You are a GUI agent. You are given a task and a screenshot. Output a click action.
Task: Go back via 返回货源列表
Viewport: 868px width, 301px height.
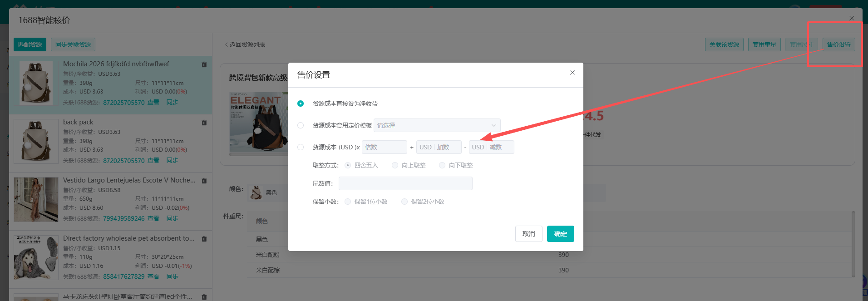(245, 44)
